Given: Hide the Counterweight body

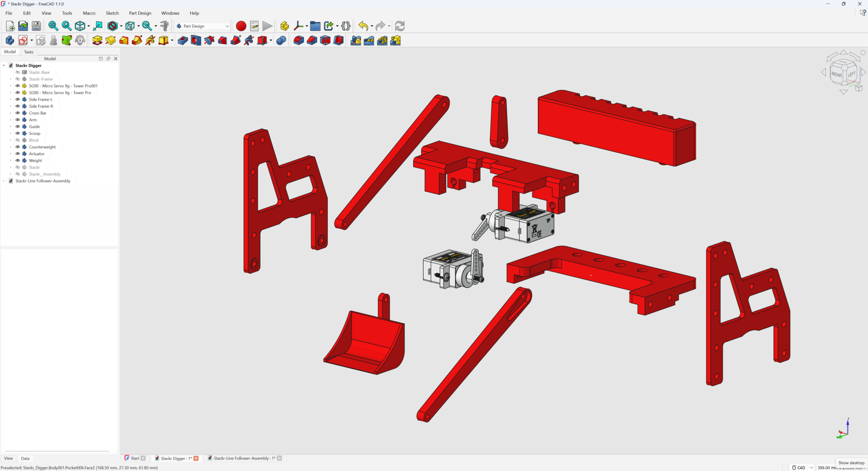Looking at the screenshot, I should pyautogui.click(x=18, y=147).
